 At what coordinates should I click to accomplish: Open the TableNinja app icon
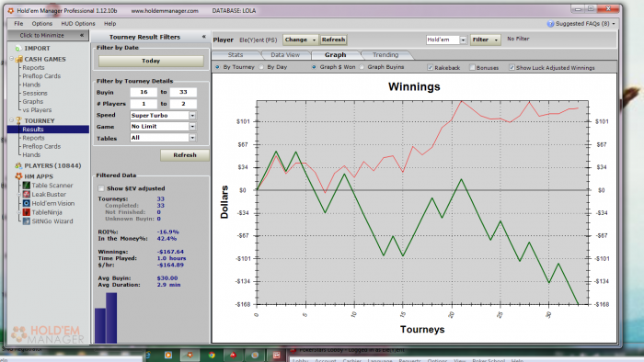click(x=27, y=212)
